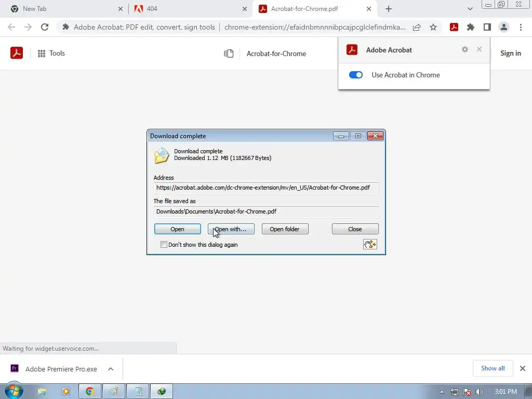This screenshot has height=399, width=532.
Task: Click the forward navigation arrow
Action: click(28, 27)
